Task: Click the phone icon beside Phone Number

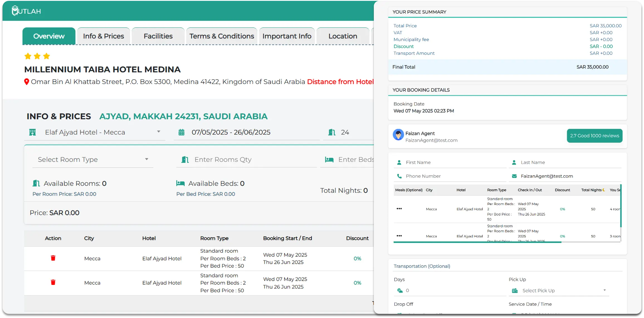Action: tap(399, 176)
